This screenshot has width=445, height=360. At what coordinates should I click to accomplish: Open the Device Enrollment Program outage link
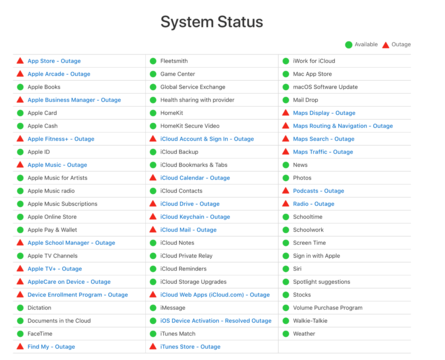tap(78, 295)
